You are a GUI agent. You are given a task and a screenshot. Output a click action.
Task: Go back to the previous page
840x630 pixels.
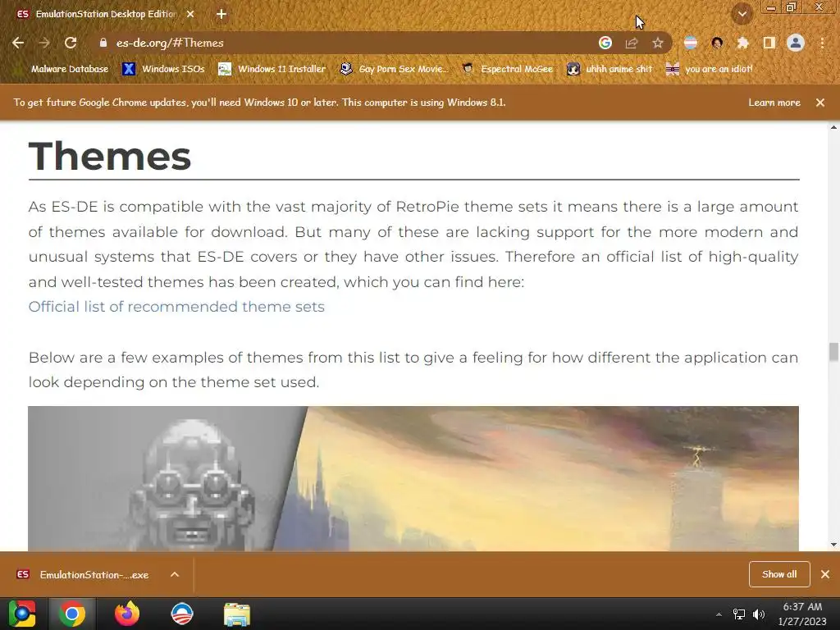tap(18, 43)
